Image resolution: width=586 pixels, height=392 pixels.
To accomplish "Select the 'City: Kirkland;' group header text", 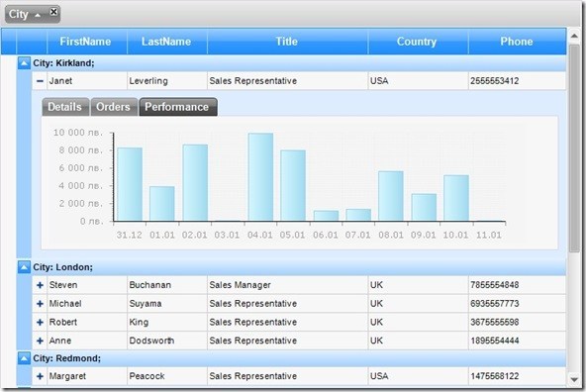I will (x=63, y=63).
